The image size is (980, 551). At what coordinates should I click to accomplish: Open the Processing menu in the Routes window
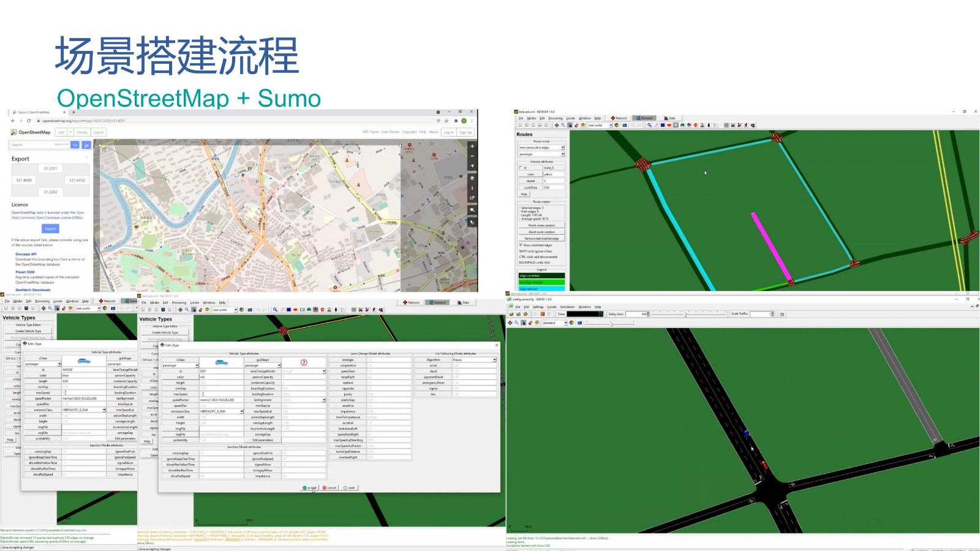tap(555, 118)
